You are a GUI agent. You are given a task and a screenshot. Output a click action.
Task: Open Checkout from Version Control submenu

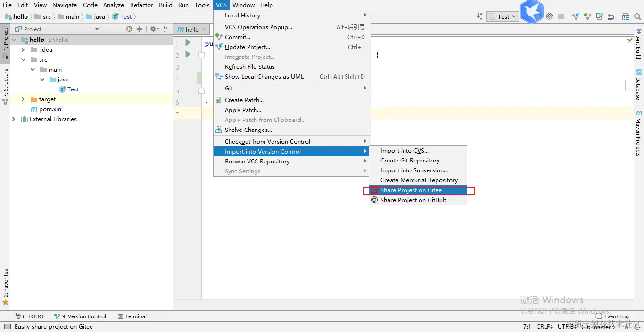(292, 142)
